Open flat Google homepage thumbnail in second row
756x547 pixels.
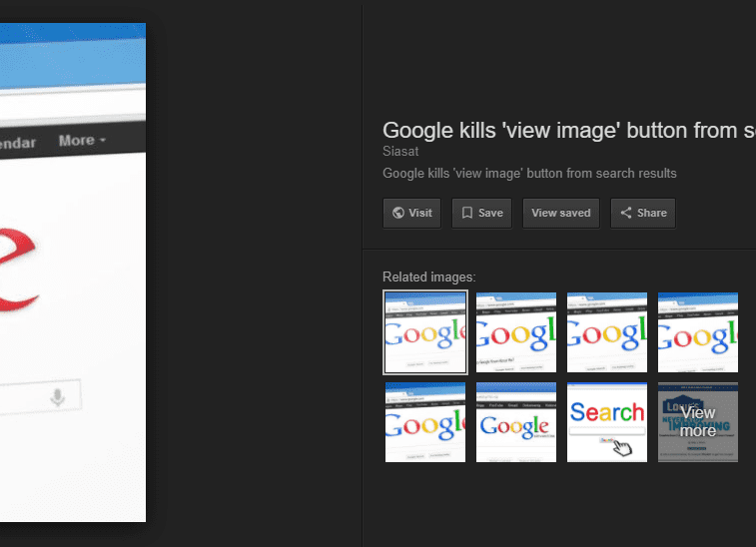click(516, 422)
